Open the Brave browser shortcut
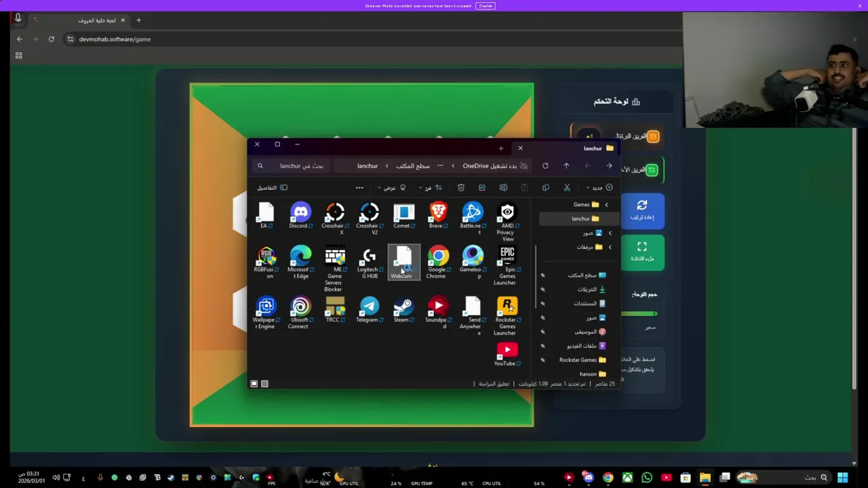The height and width of the screenshot is (488, 868). tap(438, 216)
